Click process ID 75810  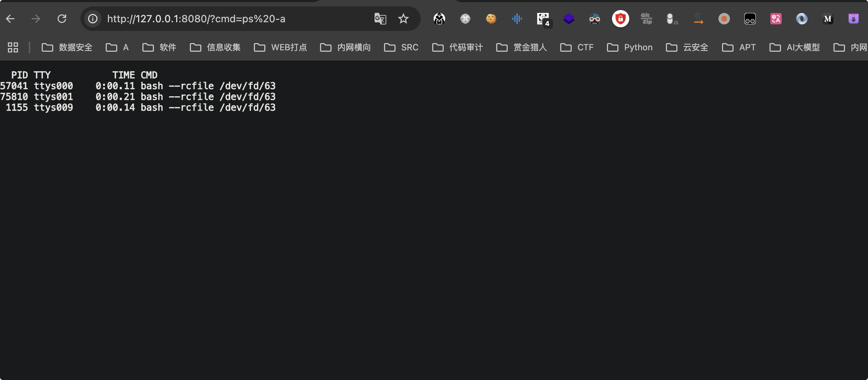pos(14,97)
